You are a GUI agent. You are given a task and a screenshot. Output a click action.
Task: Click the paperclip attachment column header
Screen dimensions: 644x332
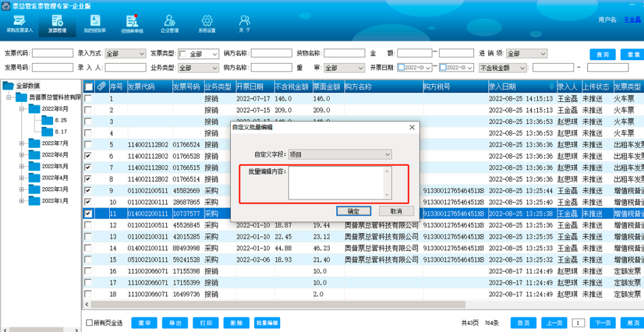[101, 87]
